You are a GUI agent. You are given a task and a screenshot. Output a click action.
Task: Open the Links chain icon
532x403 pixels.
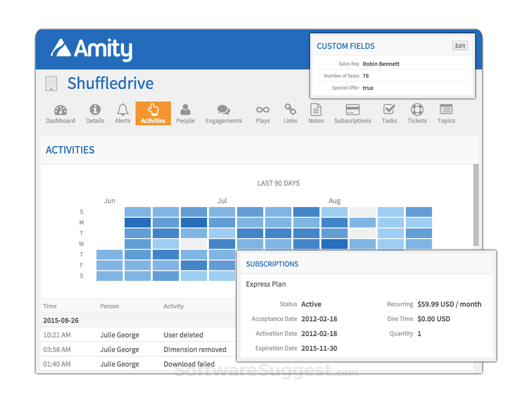[x=290, y=109]
